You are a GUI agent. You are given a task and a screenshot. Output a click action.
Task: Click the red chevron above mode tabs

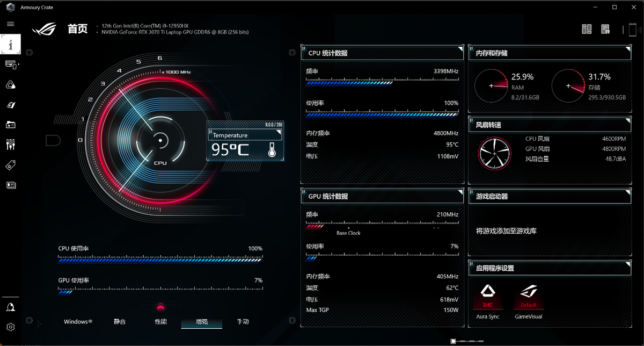(x=160, y=307)
